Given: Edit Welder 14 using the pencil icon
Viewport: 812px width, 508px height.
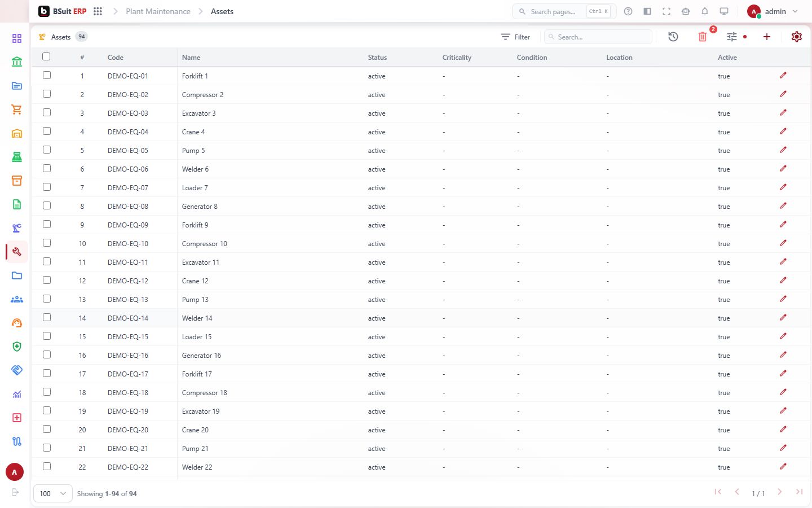Looking at the screenshot, I should tap(783, 318).
